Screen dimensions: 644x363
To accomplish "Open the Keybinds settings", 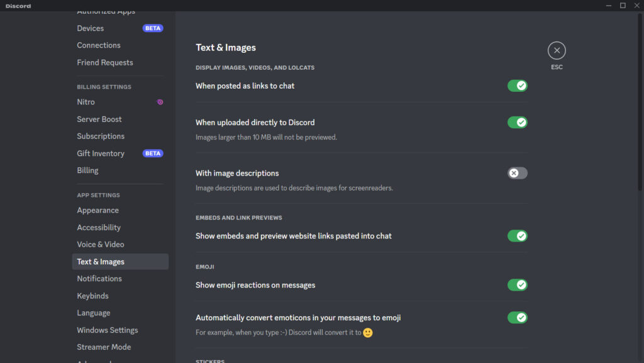I will pyautogui.click(x=92, y=296).
